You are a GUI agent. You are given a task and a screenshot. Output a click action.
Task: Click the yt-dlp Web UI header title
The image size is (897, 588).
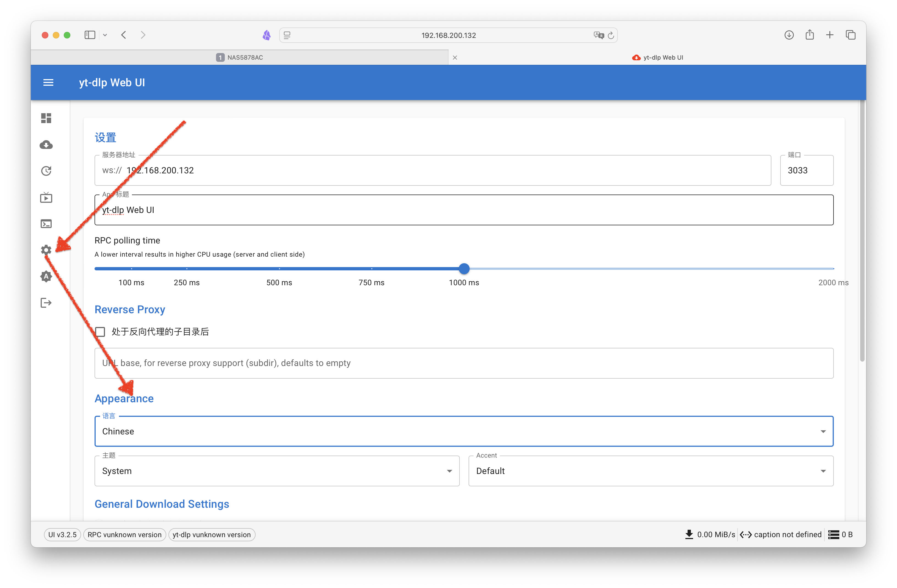point(112,82)
